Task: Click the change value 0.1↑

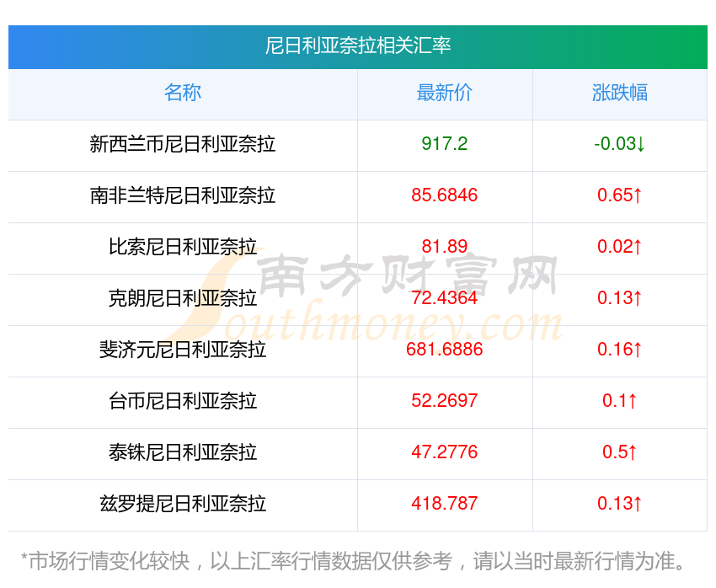Action: (x=620, y=401)
